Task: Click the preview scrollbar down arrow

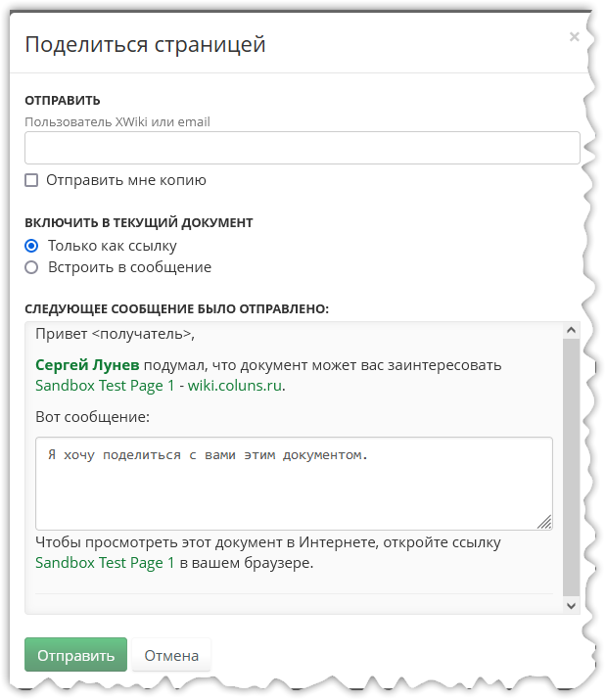Action: [571, 606]
